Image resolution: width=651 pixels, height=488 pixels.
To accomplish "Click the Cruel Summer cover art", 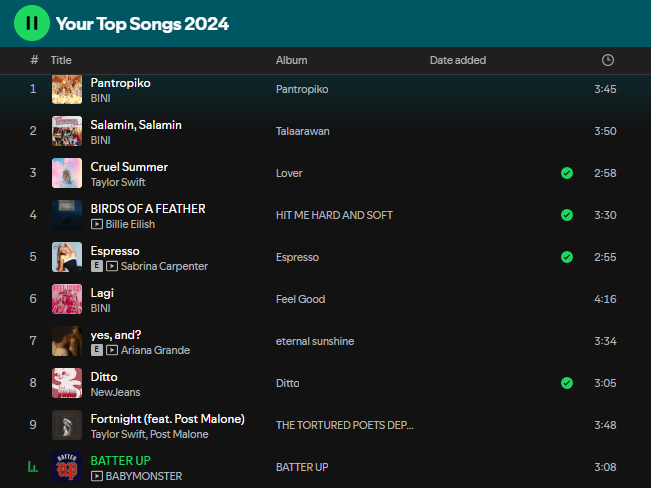I will [x=67, y=173].
